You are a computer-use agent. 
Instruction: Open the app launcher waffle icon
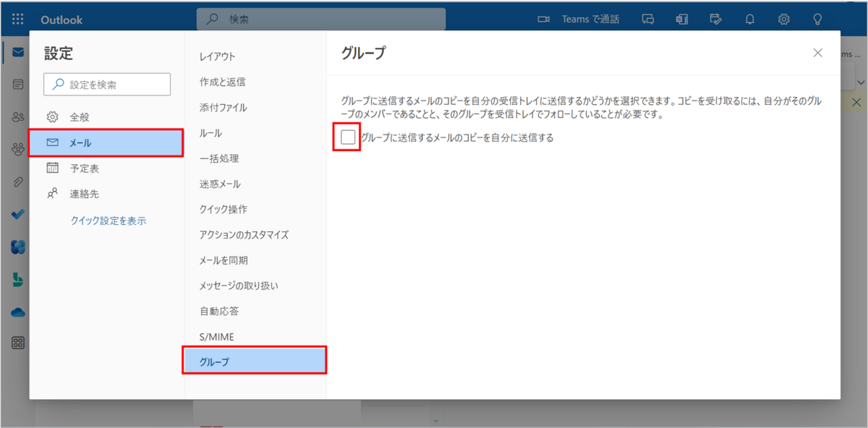(x=18, y=19)
